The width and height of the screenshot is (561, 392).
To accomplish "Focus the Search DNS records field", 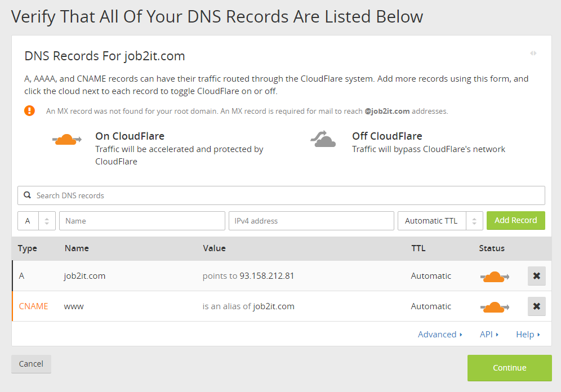I will tap(281, 195).
